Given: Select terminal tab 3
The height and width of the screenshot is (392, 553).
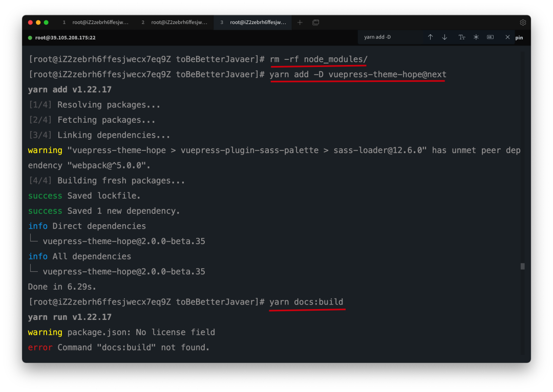Looking at the screenshot, I should [253, 23].
